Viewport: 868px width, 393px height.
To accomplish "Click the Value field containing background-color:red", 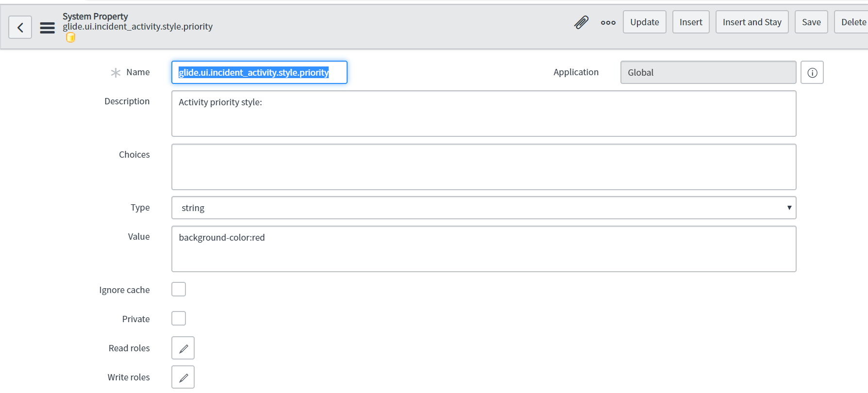I will pyautogui.click(x=484, y=249).
